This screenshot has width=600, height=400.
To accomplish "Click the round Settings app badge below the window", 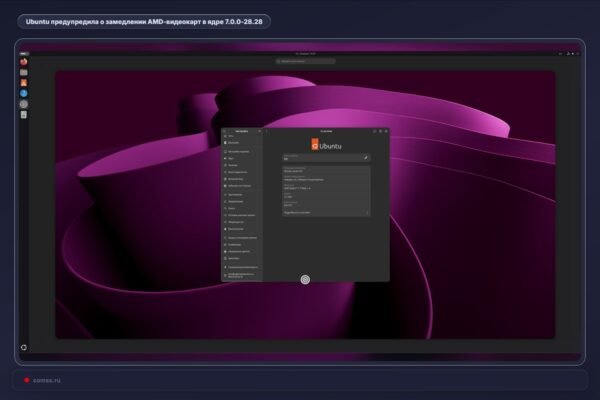I will tap(305, 280).
